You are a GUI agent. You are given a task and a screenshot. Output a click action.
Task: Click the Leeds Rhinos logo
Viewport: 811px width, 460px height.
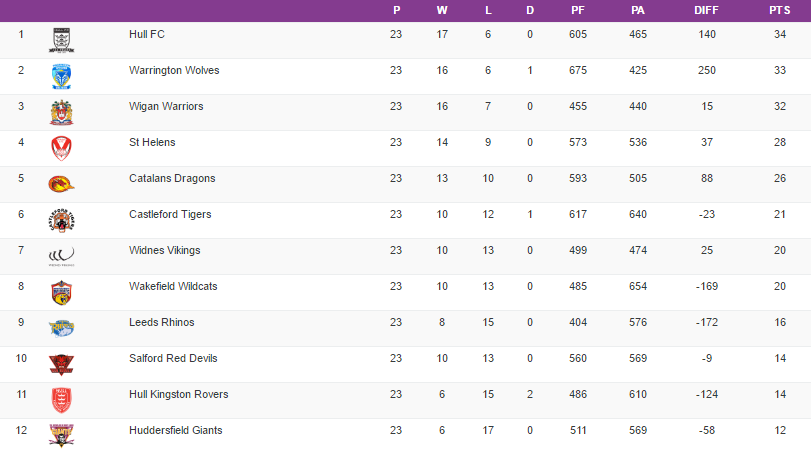(62, 328)
